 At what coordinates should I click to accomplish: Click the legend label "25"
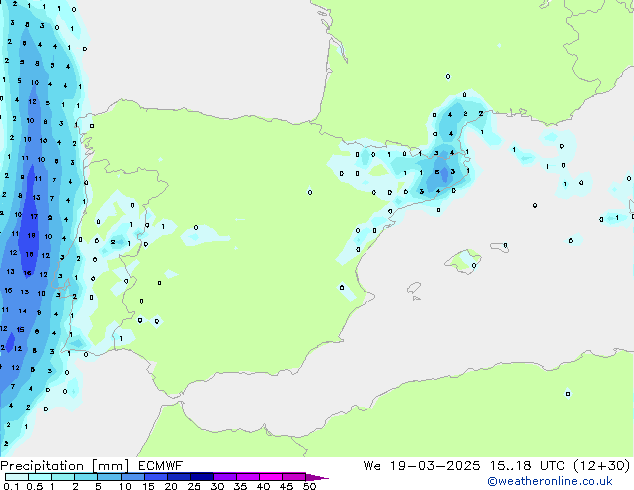(194, 486)
